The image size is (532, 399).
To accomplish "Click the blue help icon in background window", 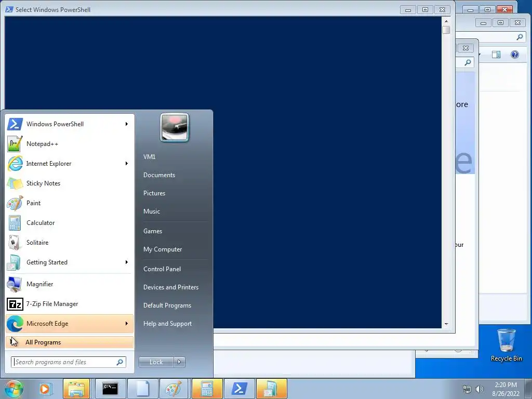I will 515,55.
